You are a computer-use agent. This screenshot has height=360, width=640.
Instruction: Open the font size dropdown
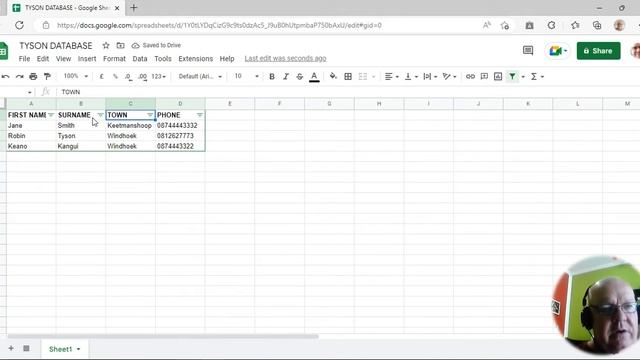pos(246,76)
